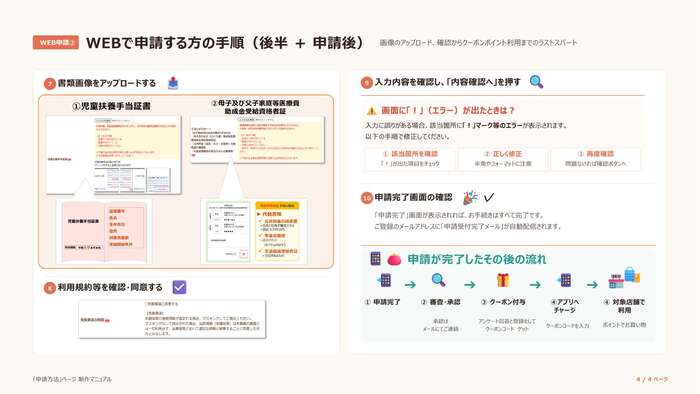Screen dimensions: 700x394
Task: Click the smartphone icon left of 申請が完了したその後の流れ
Action: (375, 258)
